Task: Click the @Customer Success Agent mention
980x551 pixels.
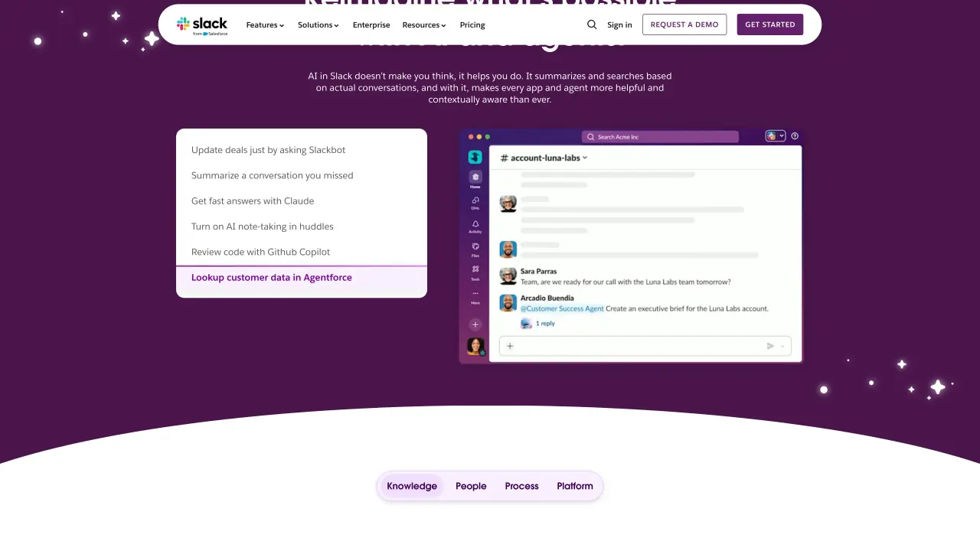Action: (x=562, y=308)
